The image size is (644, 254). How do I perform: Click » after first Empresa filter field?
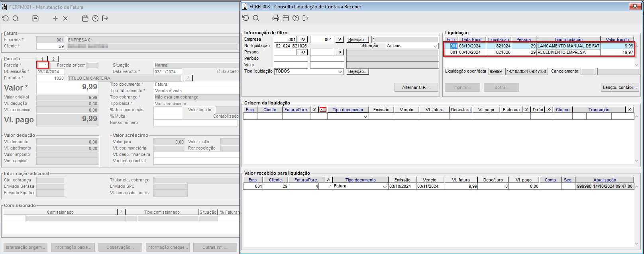click(303, 39)
